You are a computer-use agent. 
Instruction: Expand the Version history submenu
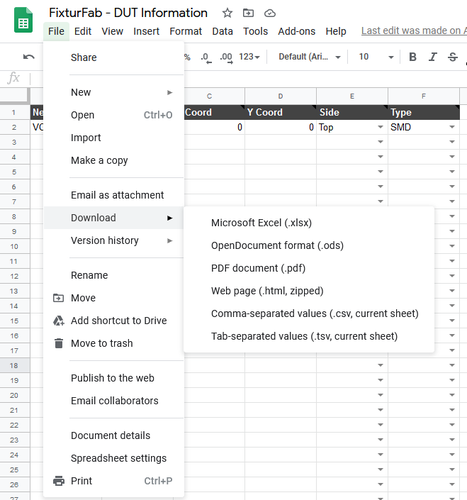tap(113, 240)
